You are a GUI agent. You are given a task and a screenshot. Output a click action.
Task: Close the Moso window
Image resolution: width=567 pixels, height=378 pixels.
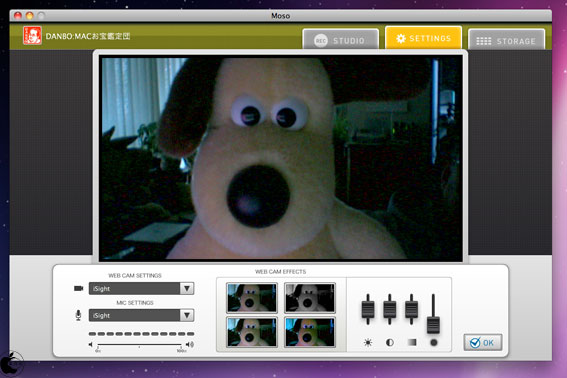17,16
